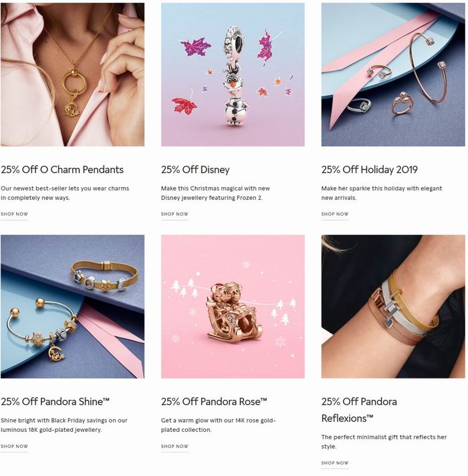
Task: Open the Pandora Rose sleigh charm image
Action: (233, 307)
